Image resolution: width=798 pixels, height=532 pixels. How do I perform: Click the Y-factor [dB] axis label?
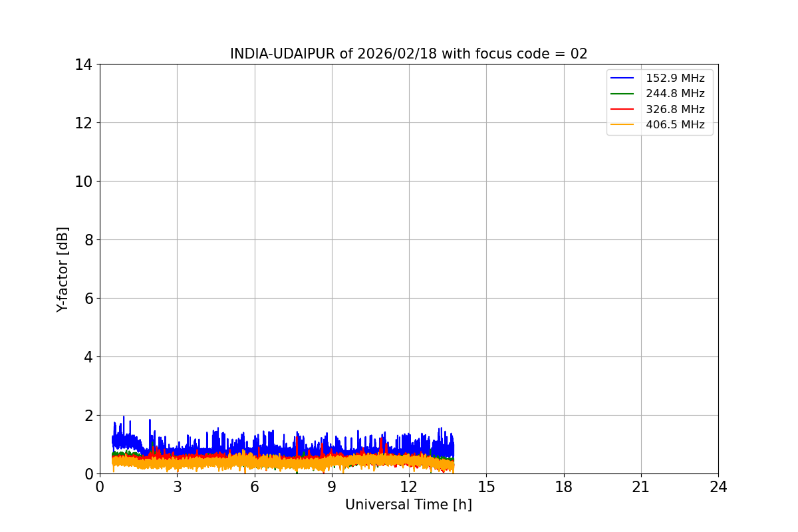click(63, 269)
